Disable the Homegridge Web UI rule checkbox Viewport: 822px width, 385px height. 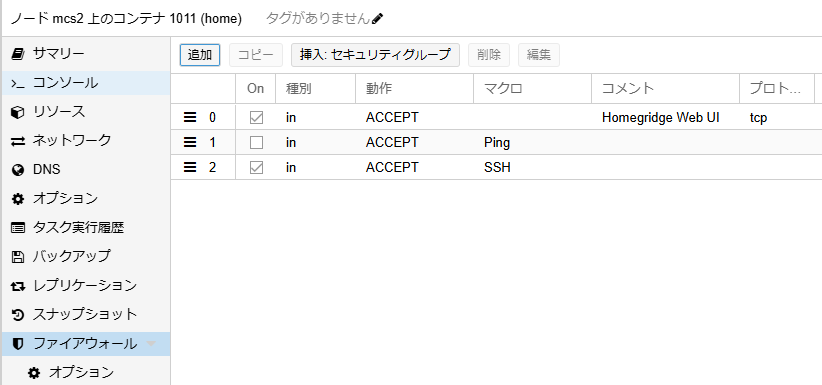pos(256,117)
